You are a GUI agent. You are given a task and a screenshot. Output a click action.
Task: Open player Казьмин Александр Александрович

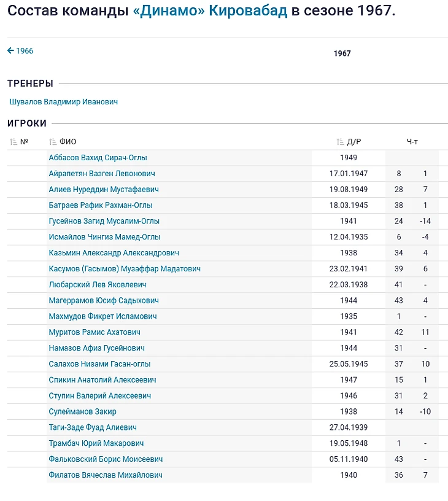click(x=114, y=253)
